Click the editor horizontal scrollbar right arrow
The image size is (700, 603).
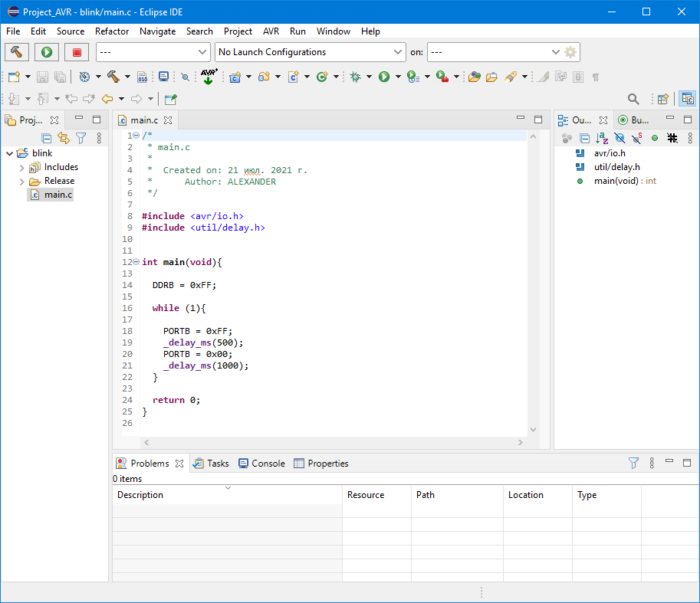click(520, 442)
